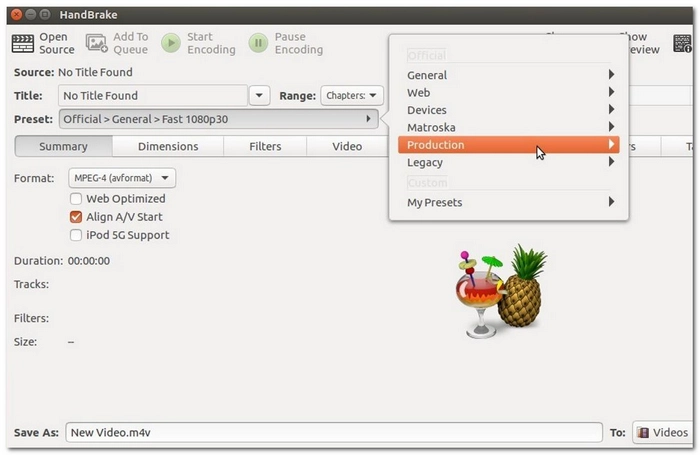700x455 pixels.
Task: Open the Preset selector Official > General > Fast 1080p30
Action: pyautogui.click(x=219, y=119)
